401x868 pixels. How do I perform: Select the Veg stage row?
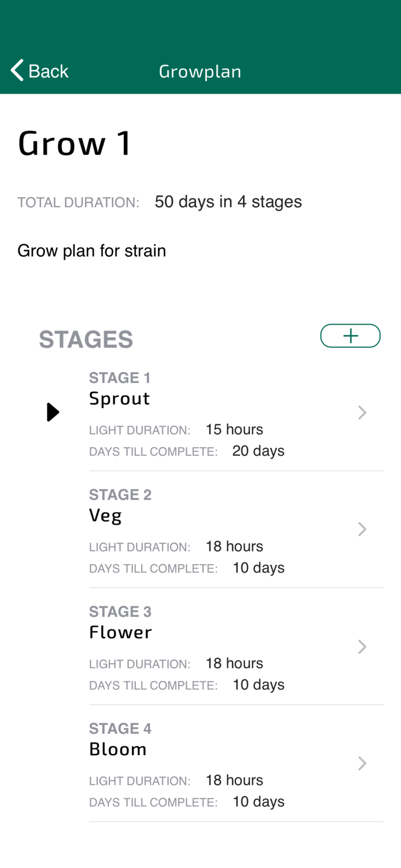coord(106,514)
